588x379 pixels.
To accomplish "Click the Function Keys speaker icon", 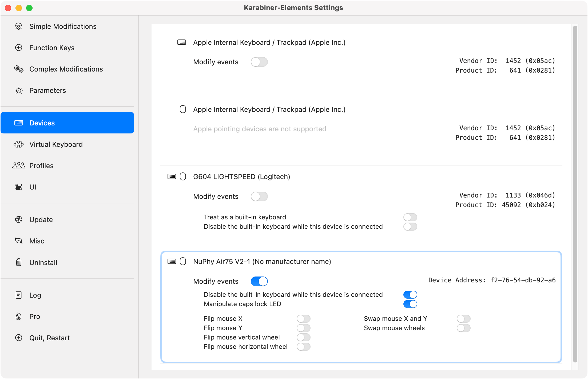I will click(x=18, y=48).
